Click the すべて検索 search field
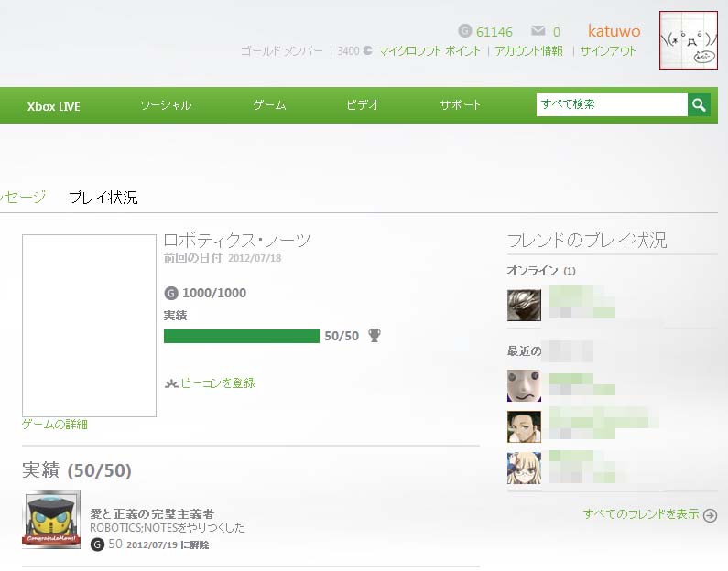Image resolution: width=728 pixels, height=571 pixels. click(x=612, y=105)
